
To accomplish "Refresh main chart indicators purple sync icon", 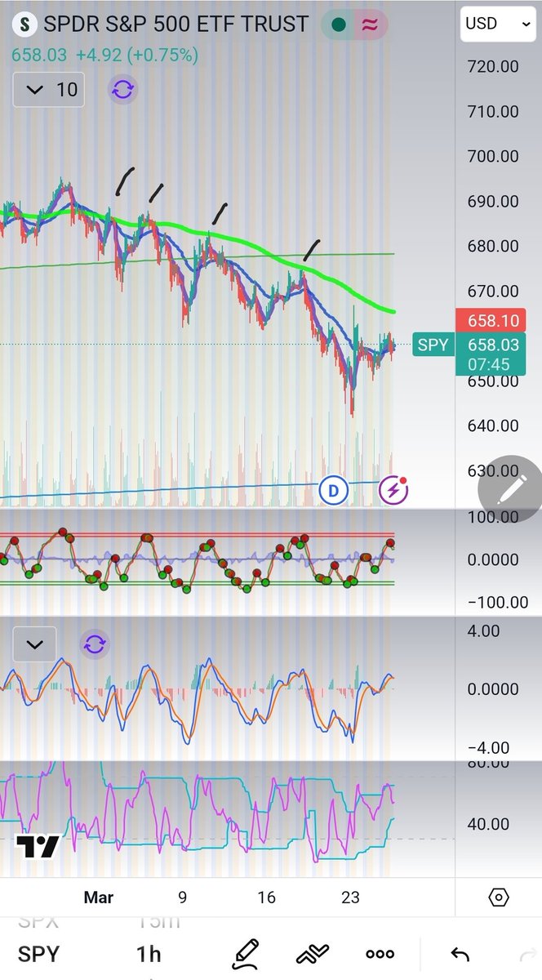I will click(x=122, y=90).
